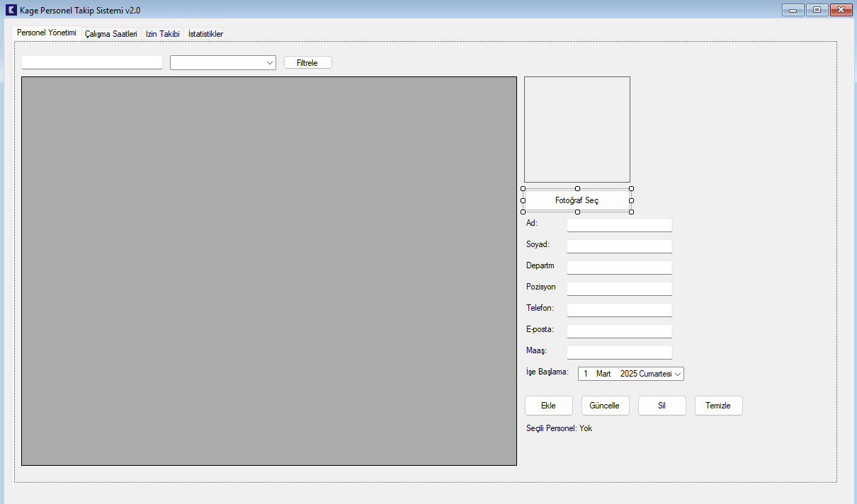Image resolution: width=857 pixels, height=504 pixels.
Task: Select the year 2025 in the date picker
Action: (629, 374)
